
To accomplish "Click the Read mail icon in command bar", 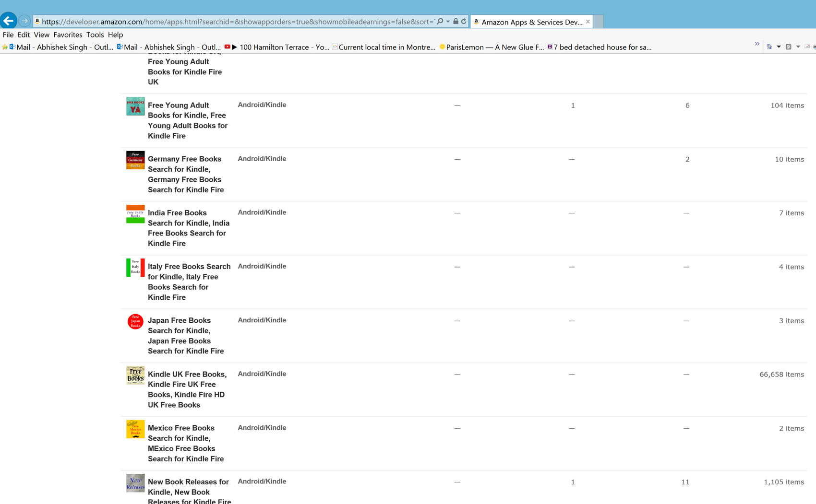I will [807, 47].
